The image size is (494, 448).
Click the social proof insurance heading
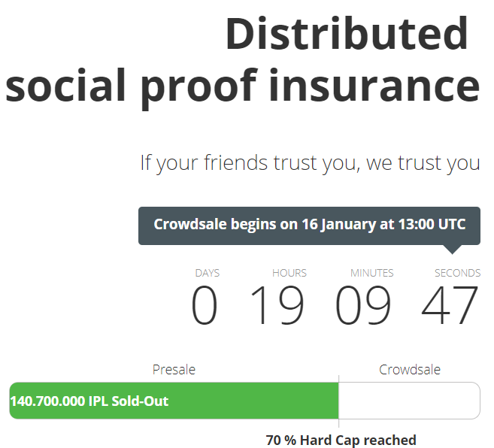tap(243, 86)
